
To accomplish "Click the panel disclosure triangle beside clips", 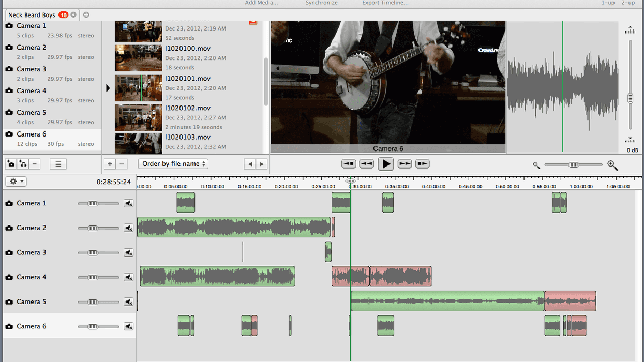I will pos(108,88).
